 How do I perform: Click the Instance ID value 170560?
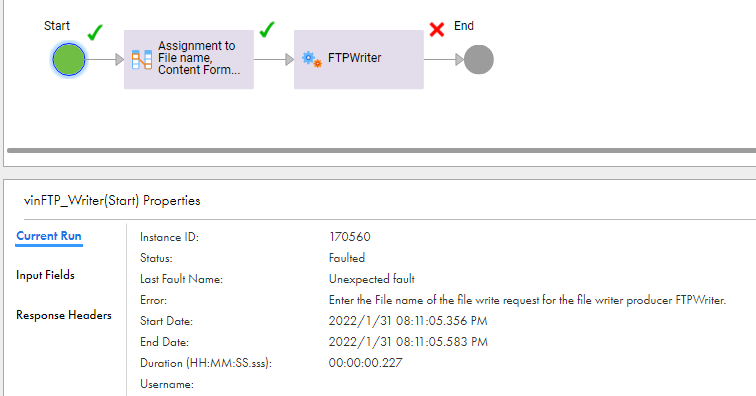(350, 237)
